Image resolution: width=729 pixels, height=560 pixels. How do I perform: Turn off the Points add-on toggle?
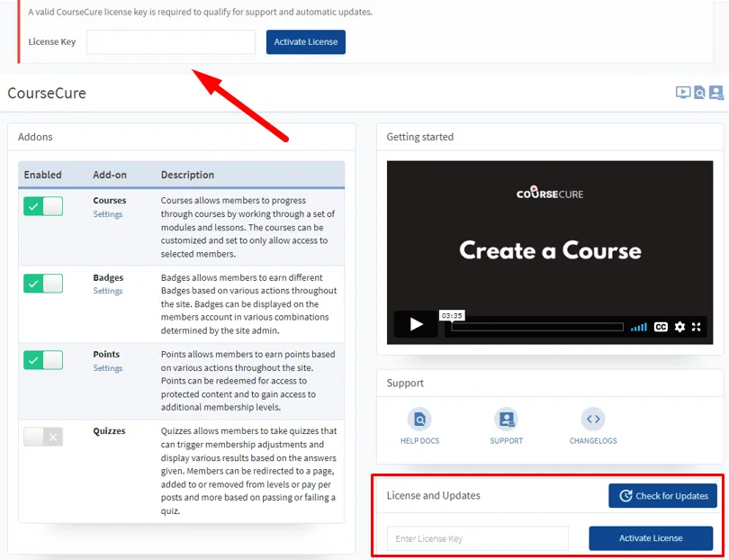point(43,360)
